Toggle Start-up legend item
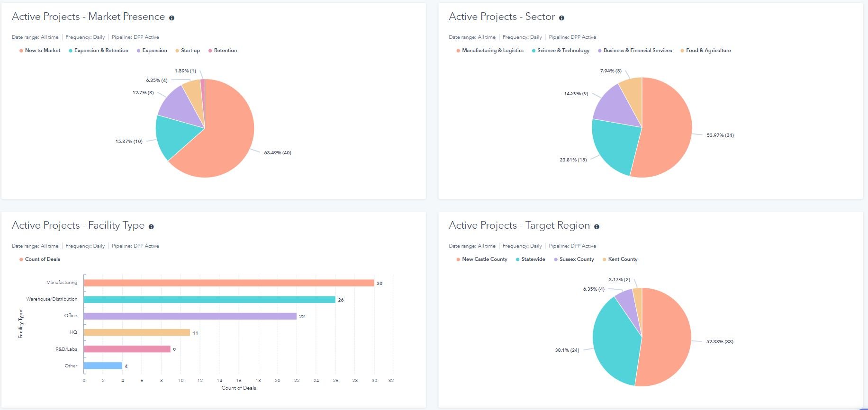The image size is (868, 410). click(x=188, y=51)
